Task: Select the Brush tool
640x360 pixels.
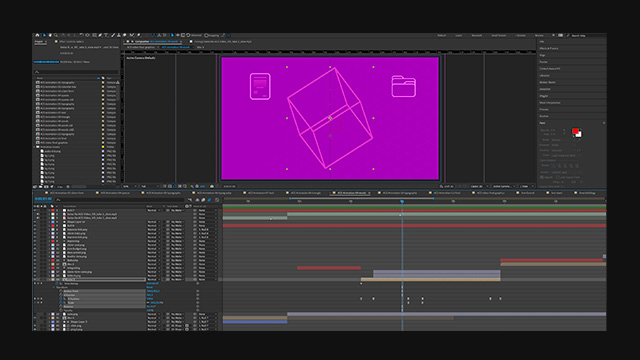Action: tap(113, 36)
